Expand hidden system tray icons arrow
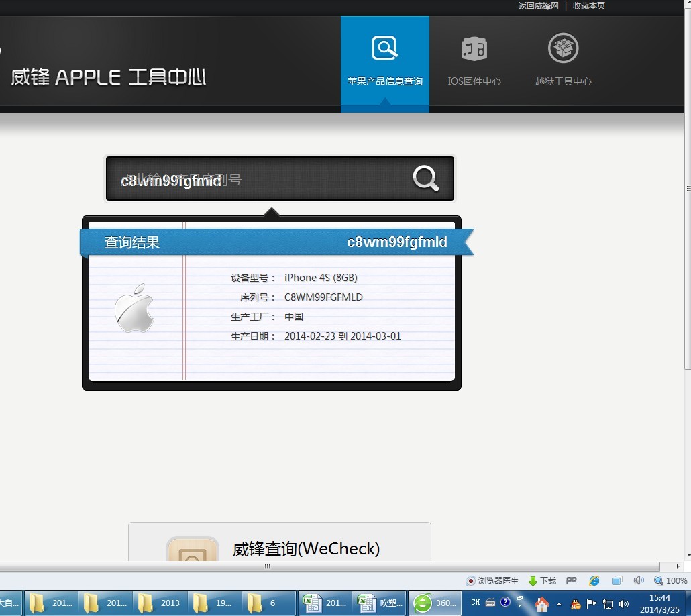Viewport: 691px width, 616px height. tap(559, 603)
